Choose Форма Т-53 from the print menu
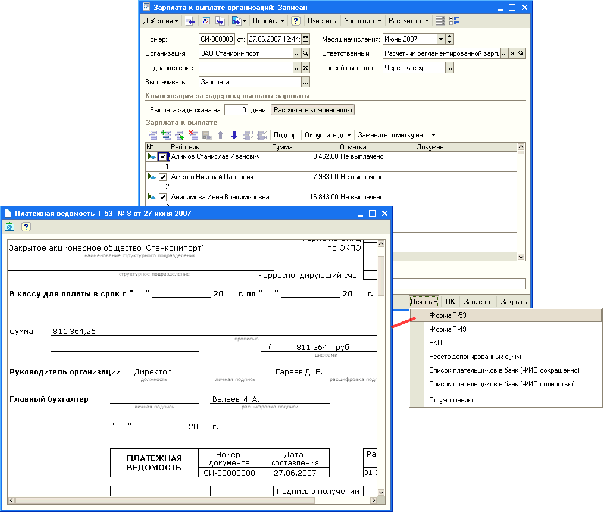604x513 pixels. click(x=505, y=315)
